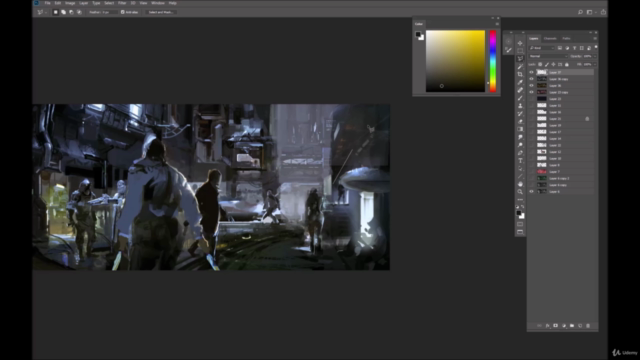Open the layer filter Kind dropdown

tap(542, 48)
